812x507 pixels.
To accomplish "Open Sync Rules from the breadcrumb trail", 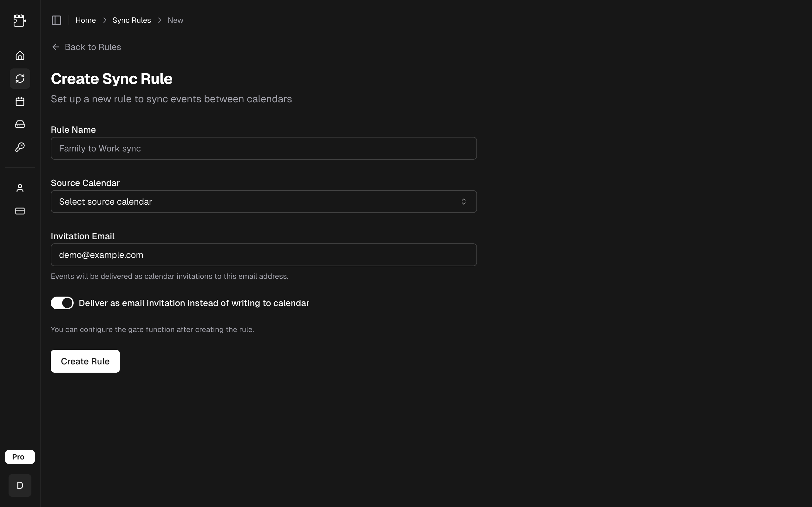I will (x=132, y=20).
